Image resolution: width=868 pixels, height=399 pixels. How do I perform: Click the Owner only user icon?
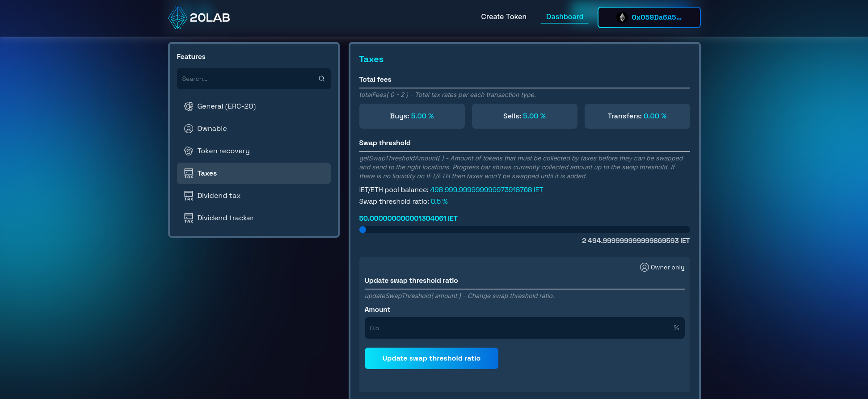pyautogui.click(x=644, y=267)
